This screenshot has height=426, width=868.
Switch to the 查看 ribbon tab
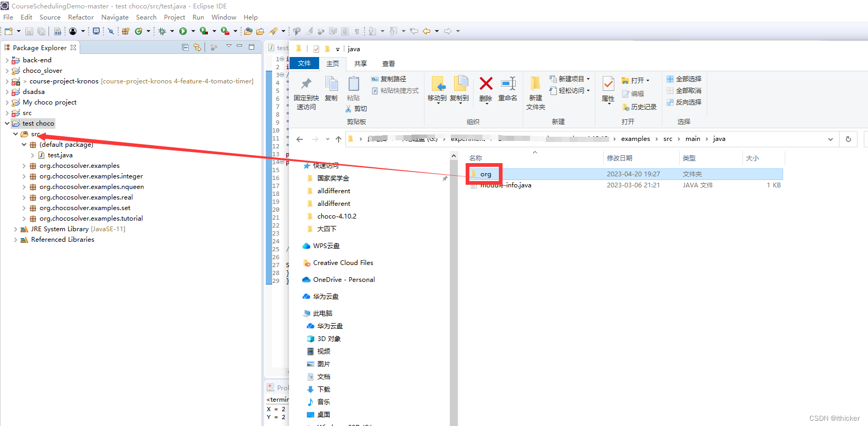pyautogui.click(x=389, y=64)
